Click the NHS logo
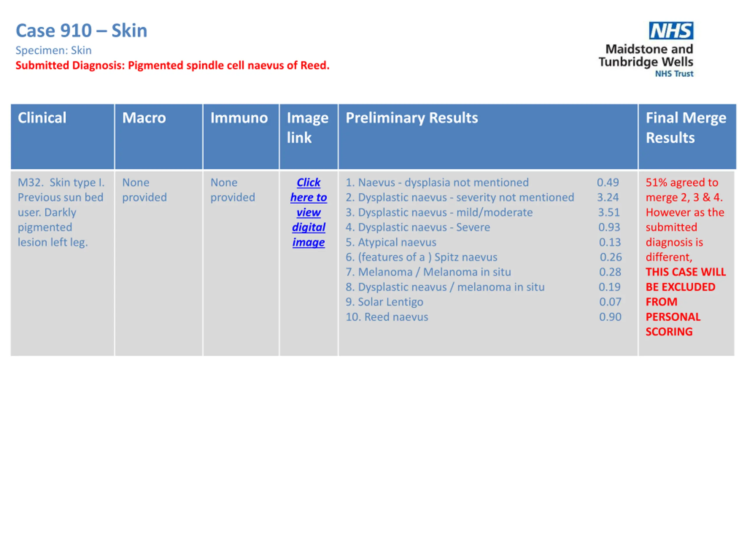 671,31
